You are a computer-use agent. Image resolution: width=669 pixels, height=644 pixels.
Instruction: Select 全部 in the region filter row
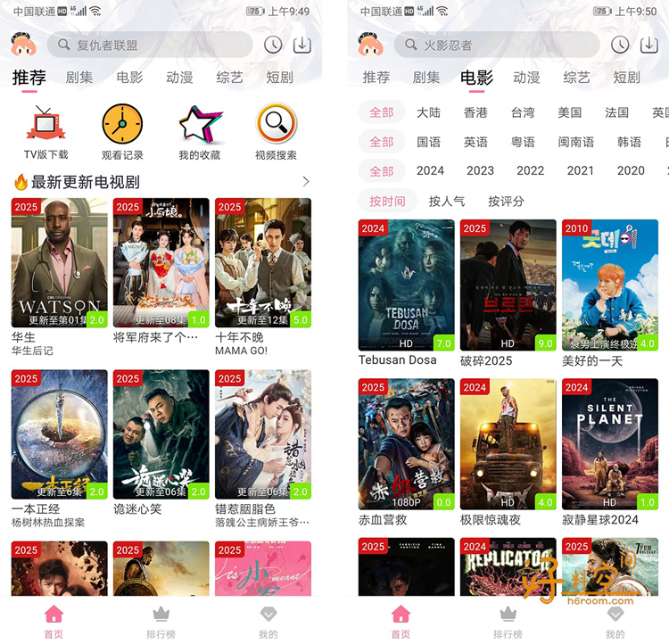pos(382,112)
